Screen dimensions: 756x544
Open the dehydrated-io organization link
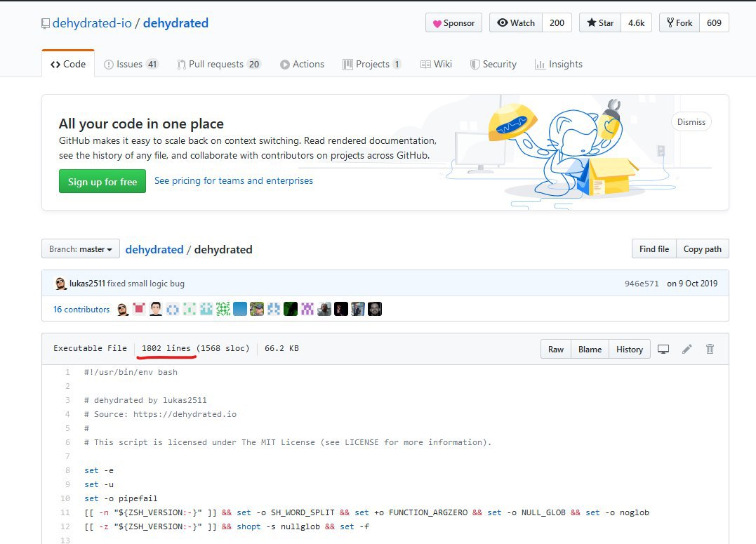point(92,23)
